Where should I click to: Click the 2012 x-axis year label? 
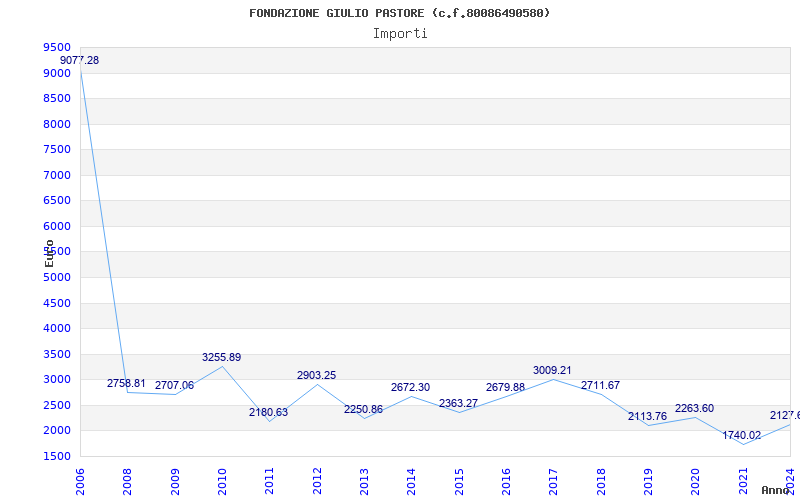coord(317,482)
